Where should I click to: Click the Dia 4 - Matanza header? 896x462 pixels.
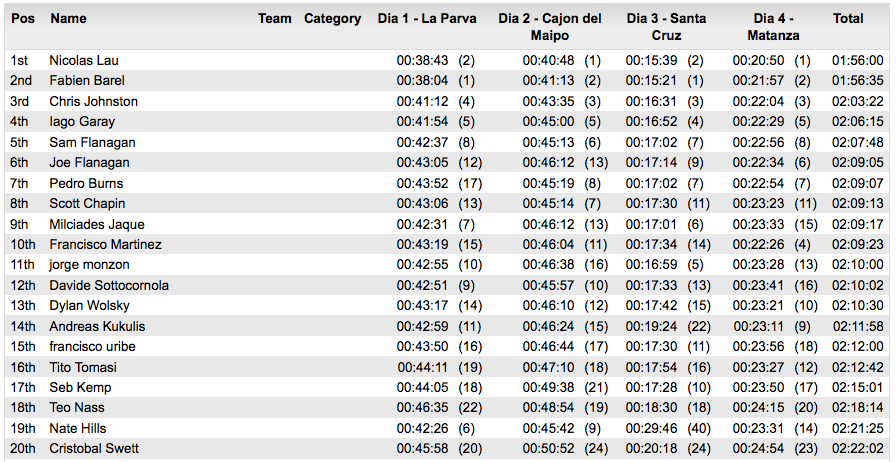coord(774,26)
